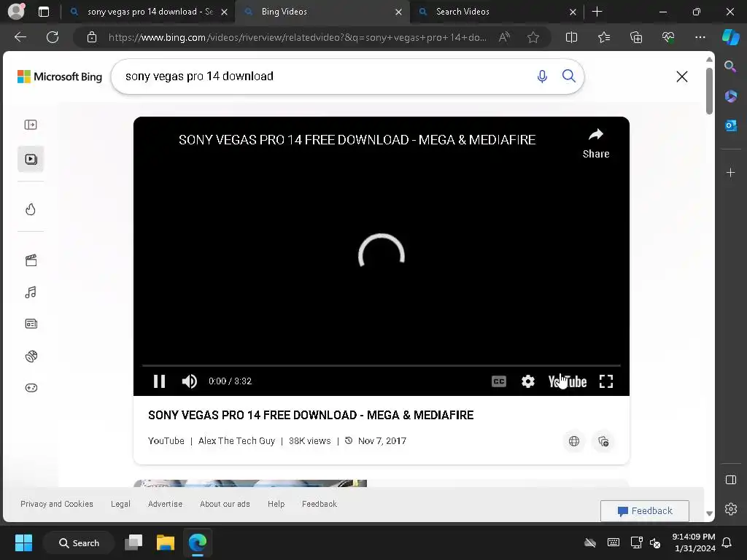Select the Videos sidebar icon

pos(31,159)
